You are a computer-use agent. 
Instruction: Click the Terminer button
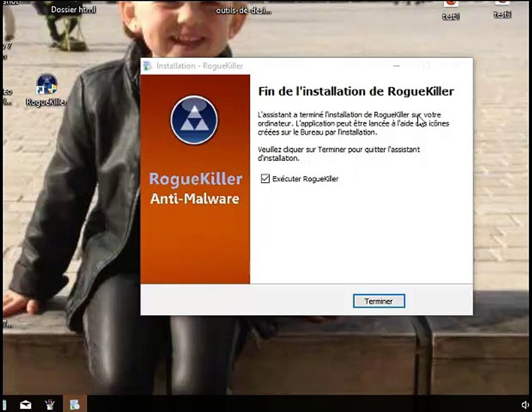(x=379, y=301)
